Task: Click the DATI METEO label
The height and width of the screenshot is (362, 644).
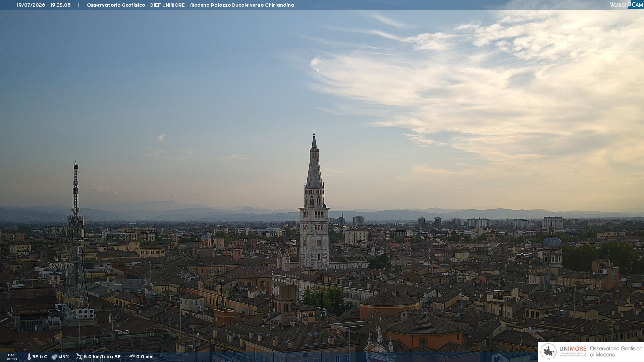Action: 12,357
